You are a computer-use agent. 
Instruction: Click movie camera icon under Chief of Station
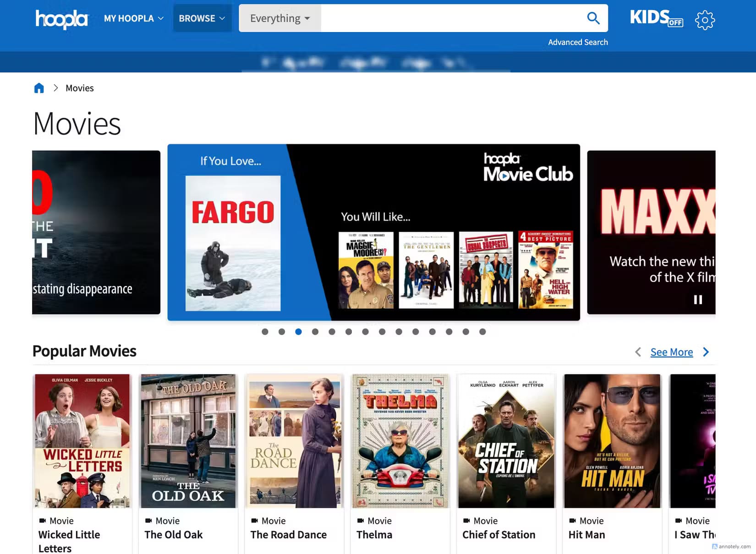coord(466,521)
